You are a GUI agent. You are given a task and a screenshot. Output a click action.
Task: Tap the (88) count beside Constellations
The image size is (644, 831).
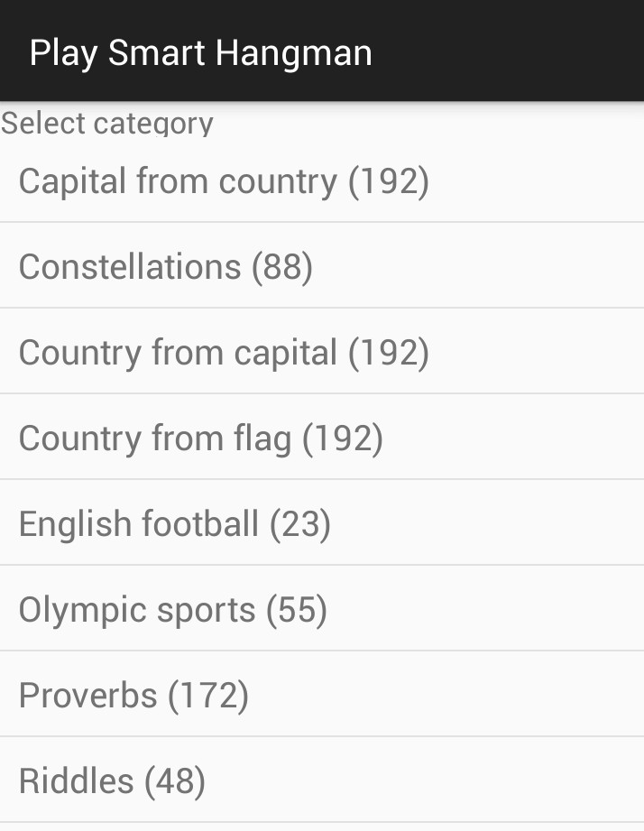[282, 267]
